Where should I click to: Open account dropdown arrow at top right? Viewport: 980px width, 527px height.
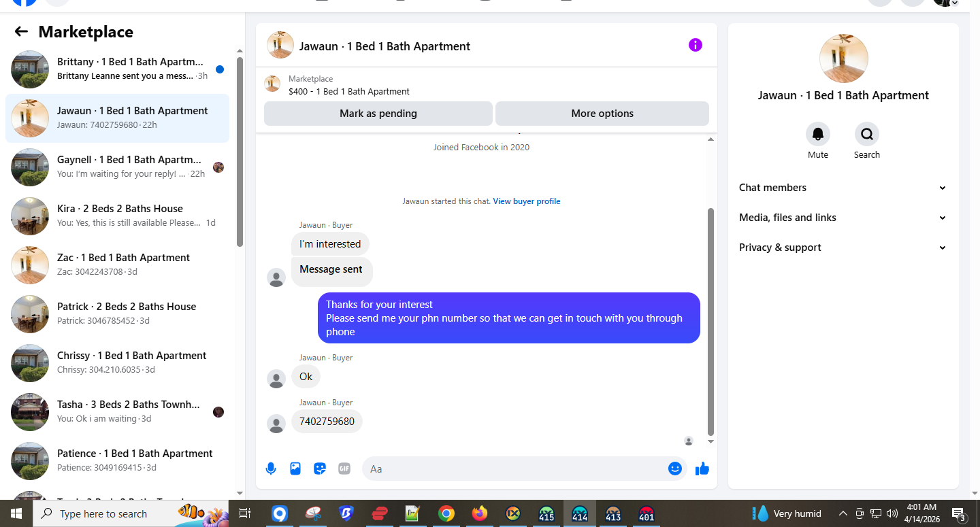click(955, 3)
